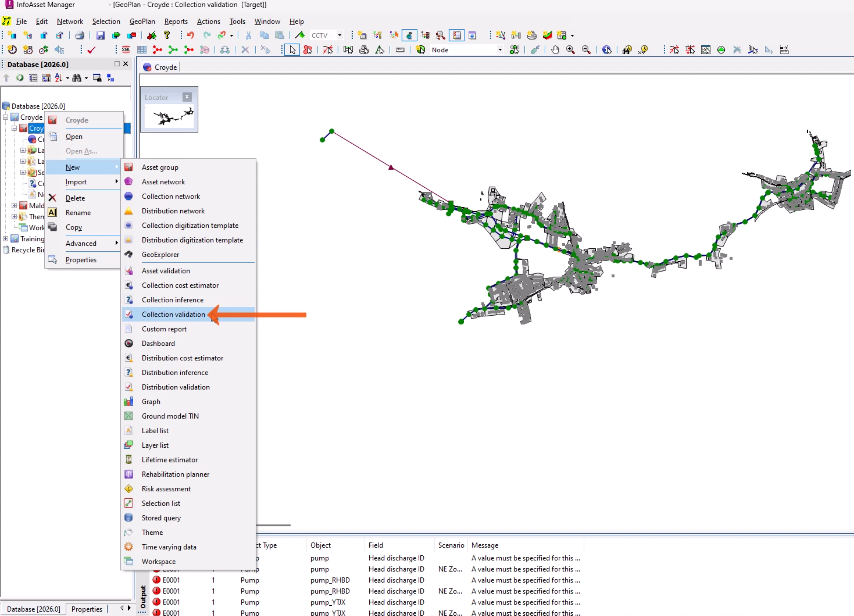Click the Paste icon
This screenshot has width=854, height=616.
coord(280,35)
